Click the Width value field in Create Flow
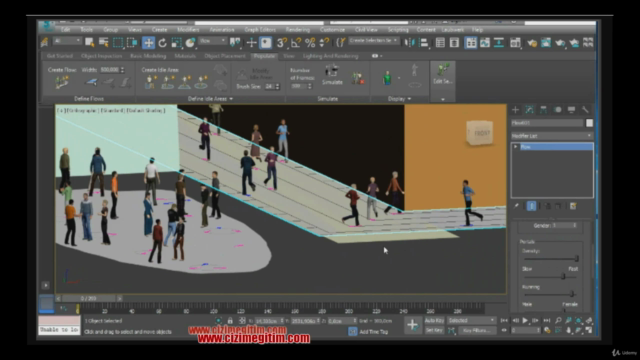 pyautogui.click(x=109, y=70)
